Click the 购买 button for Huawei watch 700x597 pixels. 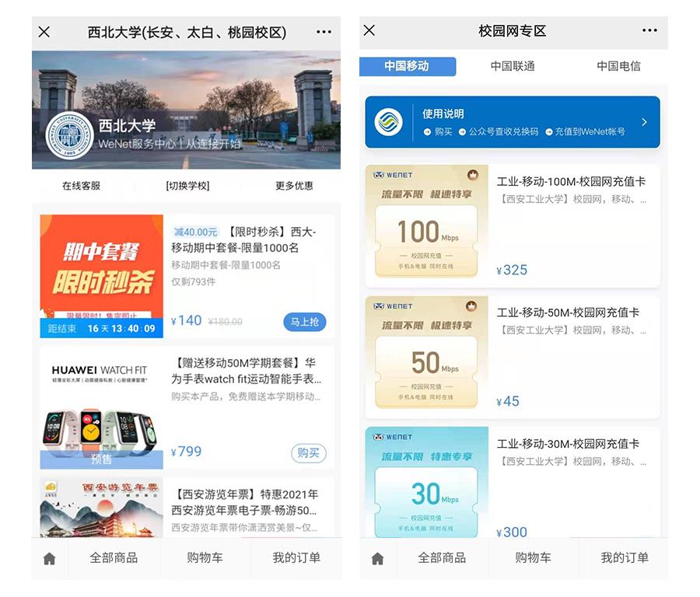309,453
